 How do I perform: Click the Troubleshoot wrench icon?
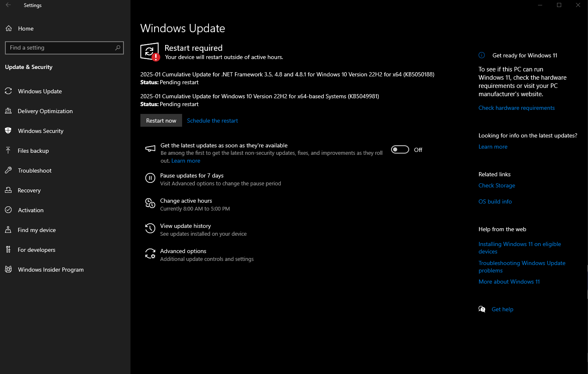click(8, 170)
